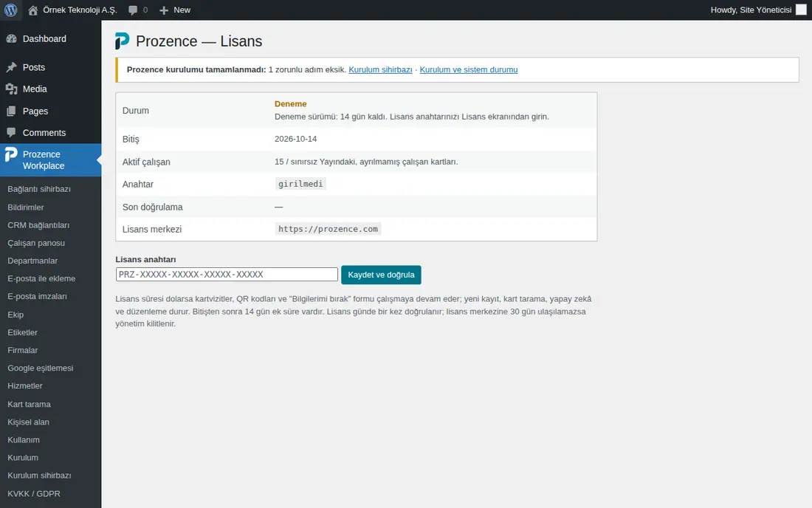Click the 2026-10-14 expiry date
This screenshot has width=812, height=508.
pos(296,139)
